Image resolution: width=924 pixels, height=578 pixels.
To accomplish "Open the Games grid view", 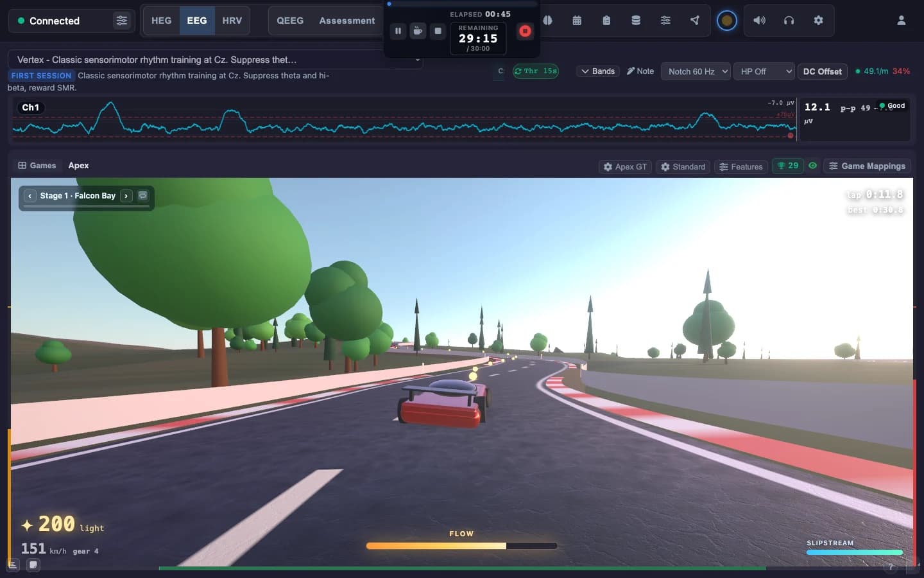I will pyautogui.click(x=37, y=165).
